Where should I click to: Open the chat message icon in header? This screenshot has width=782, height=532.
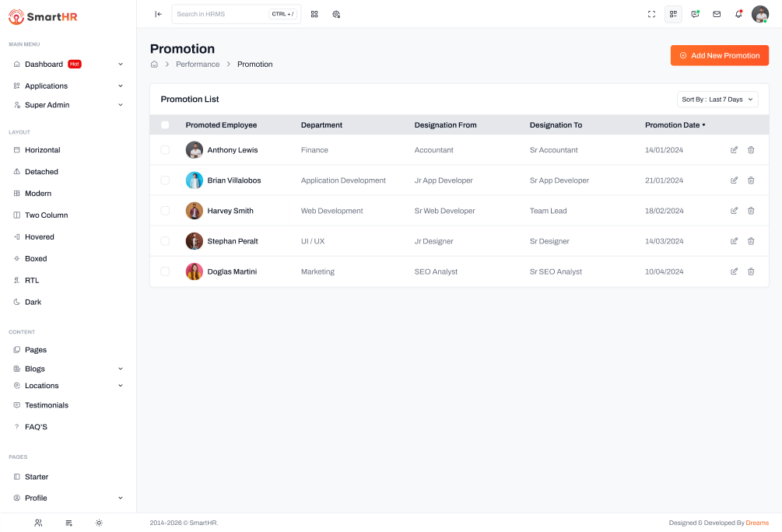click(x=695, y=14)
